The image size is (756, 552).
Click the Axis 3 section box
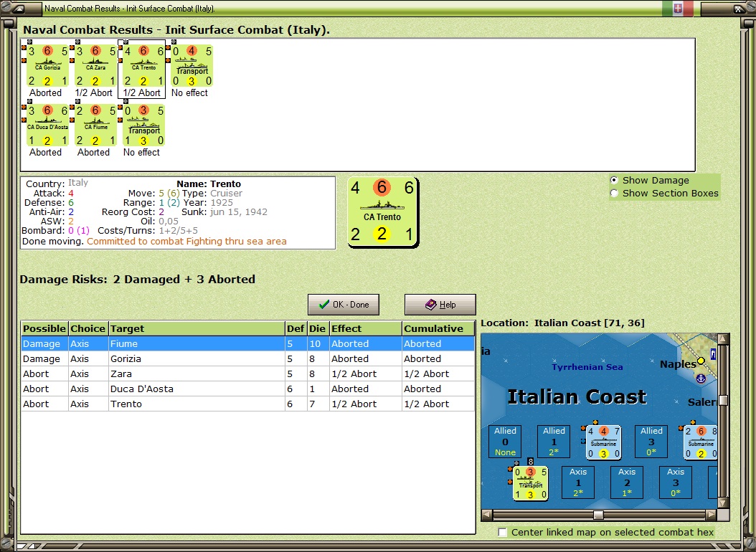pos(676,482)
